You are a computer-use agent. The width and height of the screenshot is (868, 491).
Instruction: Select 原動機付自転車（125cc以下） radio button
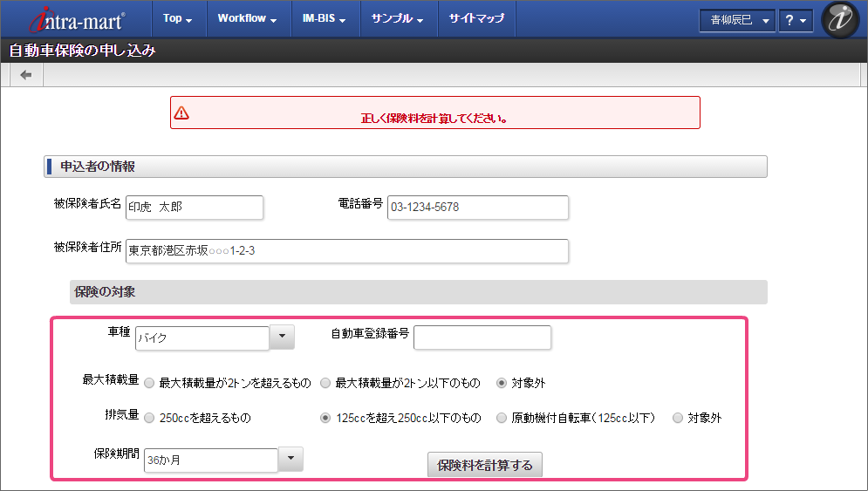[x=502, y=418]
